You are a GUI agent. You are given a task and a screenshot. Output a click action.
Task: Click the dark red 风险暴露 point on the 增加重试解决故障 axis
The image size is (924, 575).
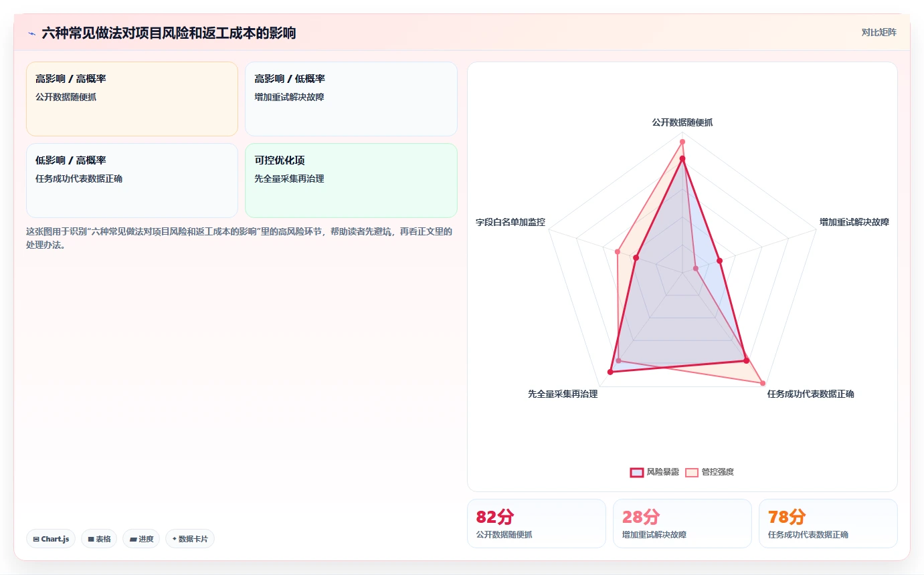pyautogui.click(x=720, y=261)
